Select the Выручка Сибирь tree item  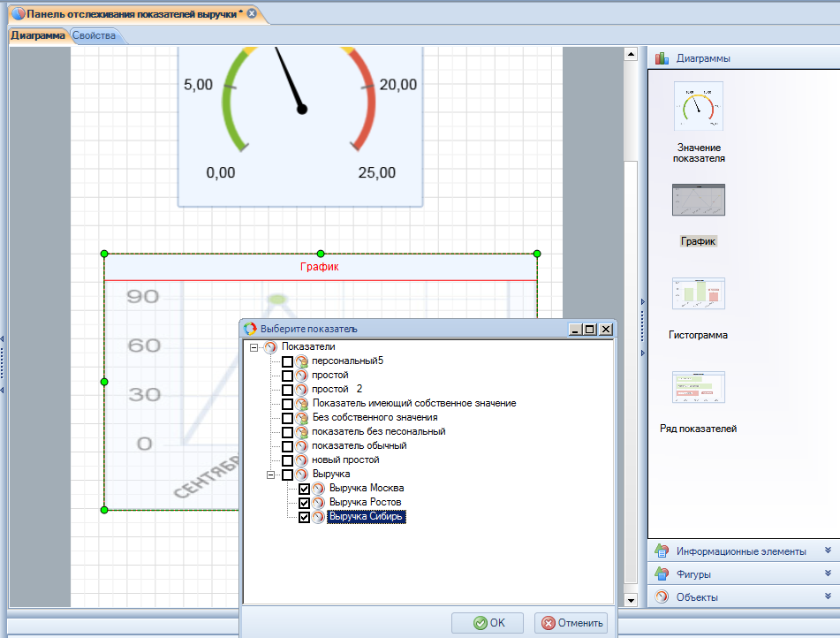click(367, 517)
